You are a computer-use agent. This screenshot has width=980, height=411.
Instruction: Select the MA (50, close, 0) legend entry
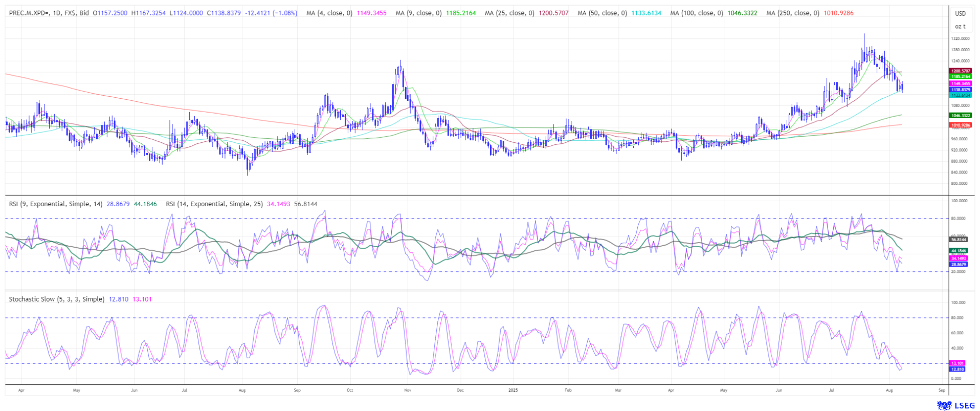[x=602, y=13]
